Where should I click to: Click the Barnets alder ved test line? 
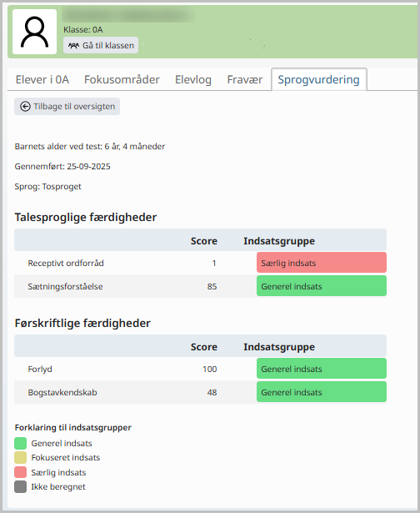pos(90,146)
